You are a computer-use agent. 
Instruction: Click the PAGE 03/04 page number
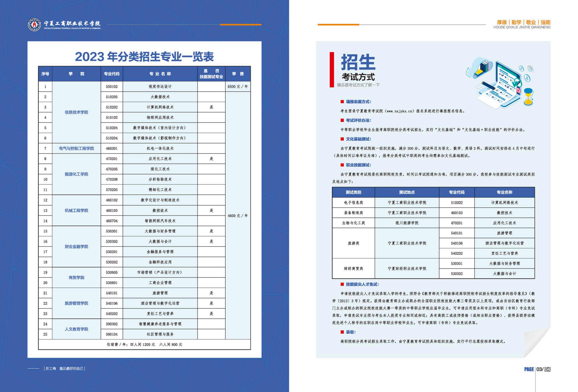pos(537,369)
